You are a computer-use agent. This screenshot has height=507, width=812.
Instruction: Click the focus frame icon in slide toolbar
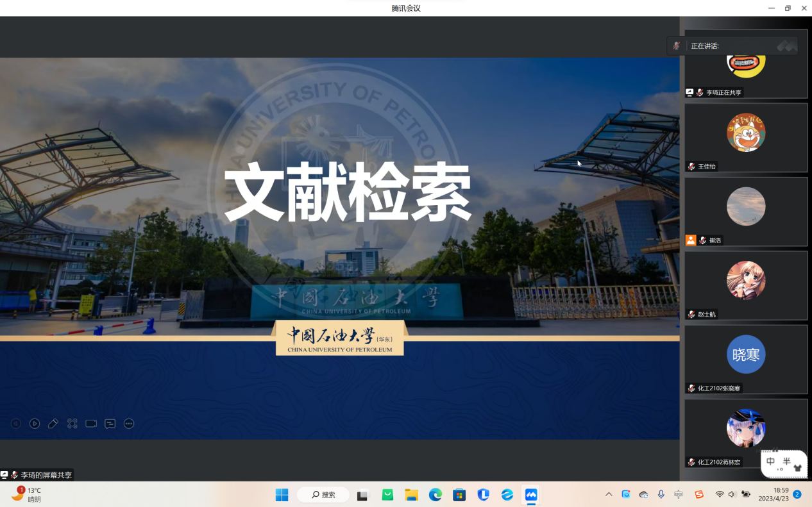click(72, 424)
